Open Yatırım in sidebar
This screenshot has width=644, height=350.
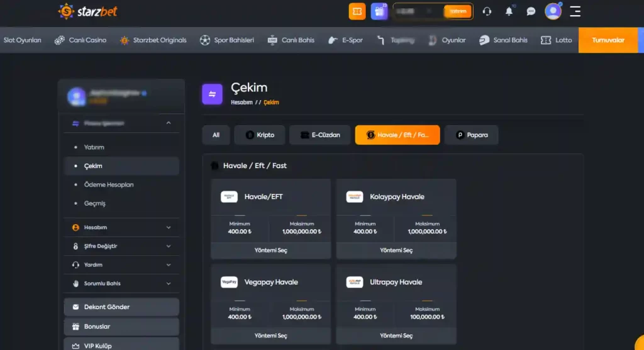[x=121, y=147]
